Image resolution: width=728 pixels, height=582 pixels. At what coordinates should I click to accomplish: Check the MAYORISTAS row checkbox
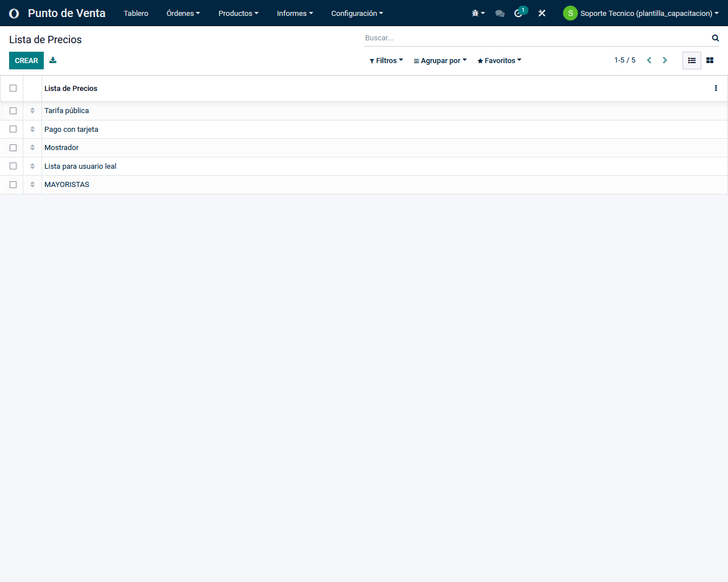[13, 185]
